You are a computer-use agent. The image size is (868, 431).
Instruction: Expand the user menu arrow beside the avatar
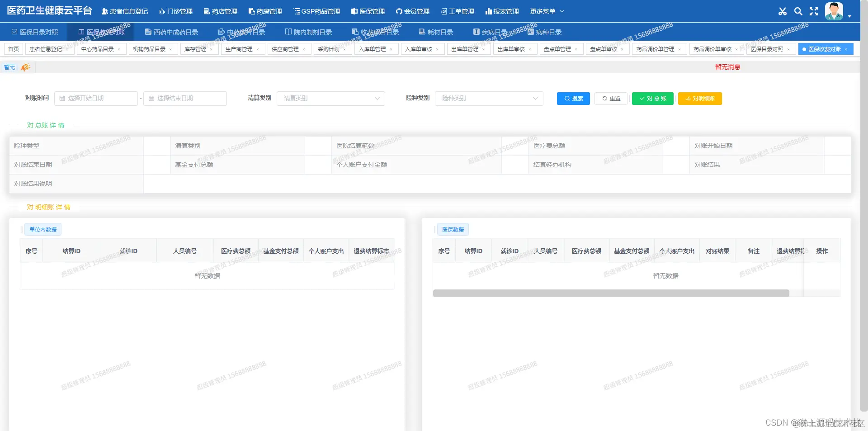(849, 16)
